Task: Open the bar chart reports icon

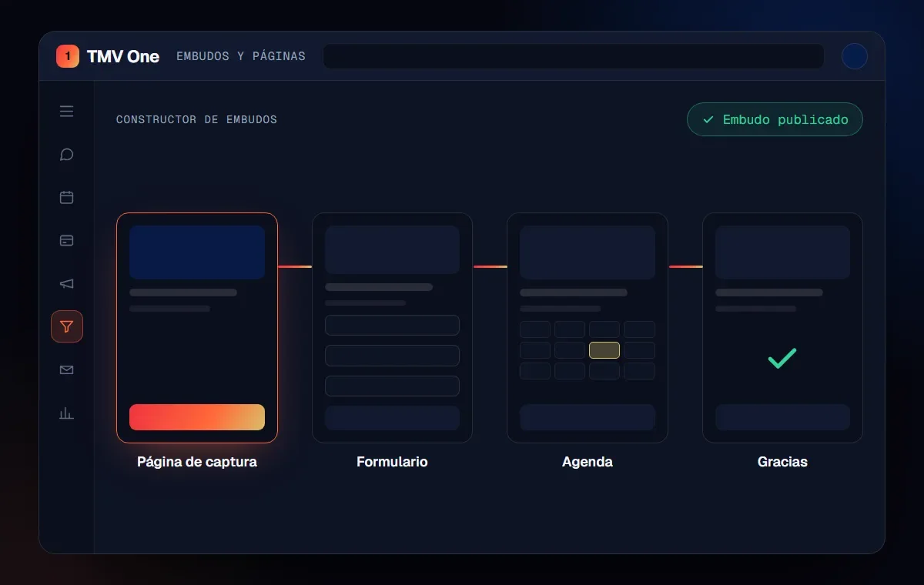Action: 67,413
